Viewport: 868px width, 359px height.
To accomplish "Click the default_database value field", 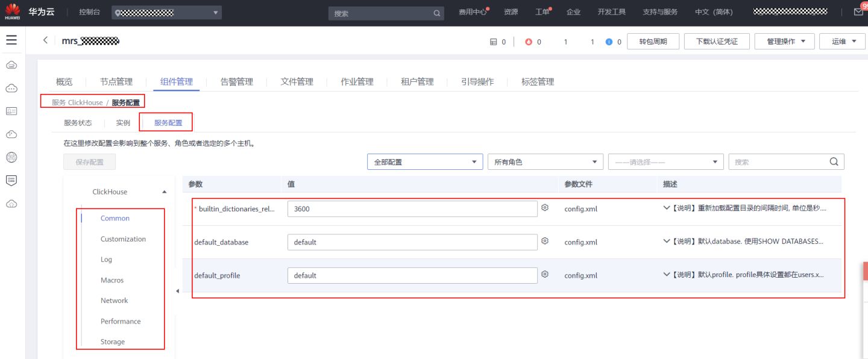I will pos(412,242).
